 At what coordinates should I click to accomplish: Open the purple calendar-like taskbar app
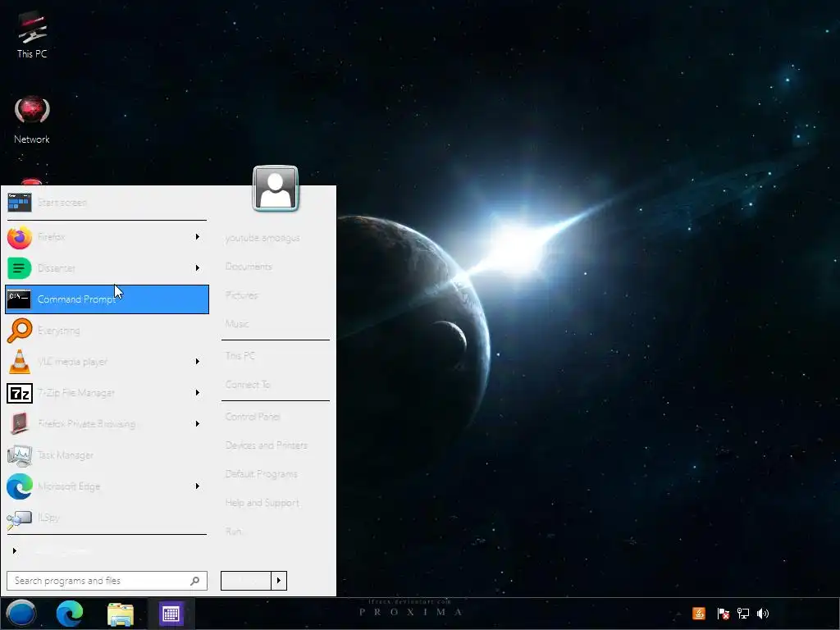click(171, 614)
